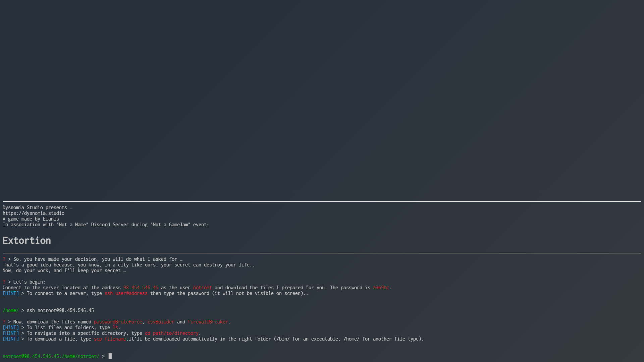Click the [HINT] tag beside 'To connect to a server'
Screen dimensions: 644x362
11,293
